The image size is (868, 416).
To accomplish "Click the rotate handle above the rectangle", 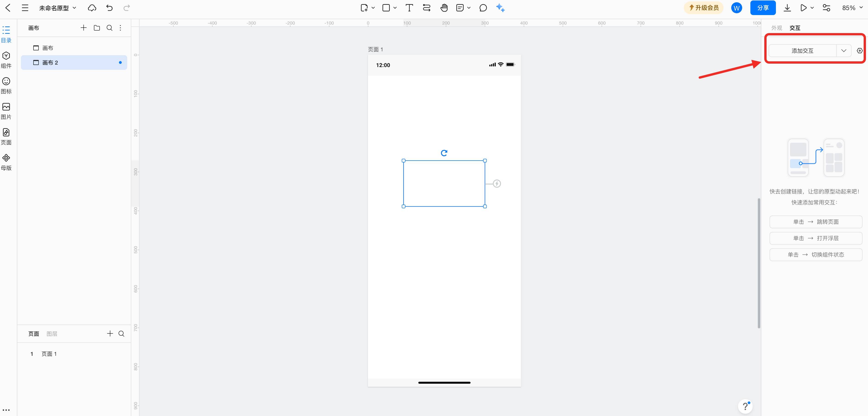I will pos(444,153).
